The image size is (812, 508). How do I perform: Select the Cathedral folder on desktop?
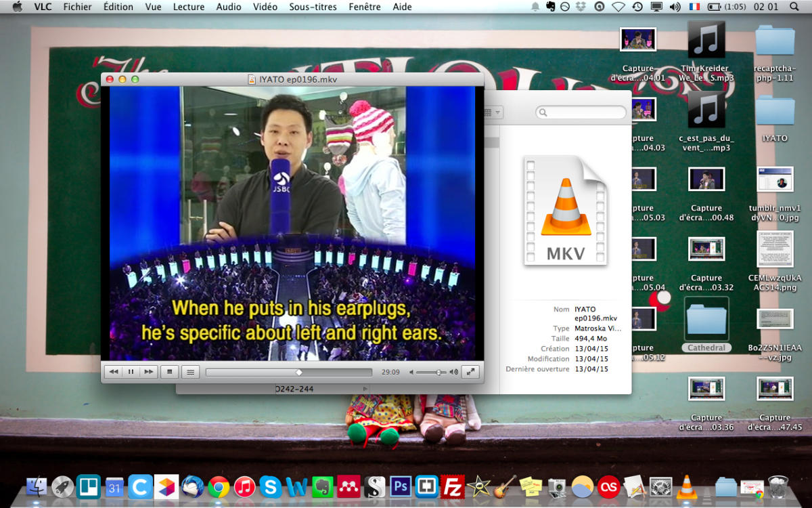point(706,324)
